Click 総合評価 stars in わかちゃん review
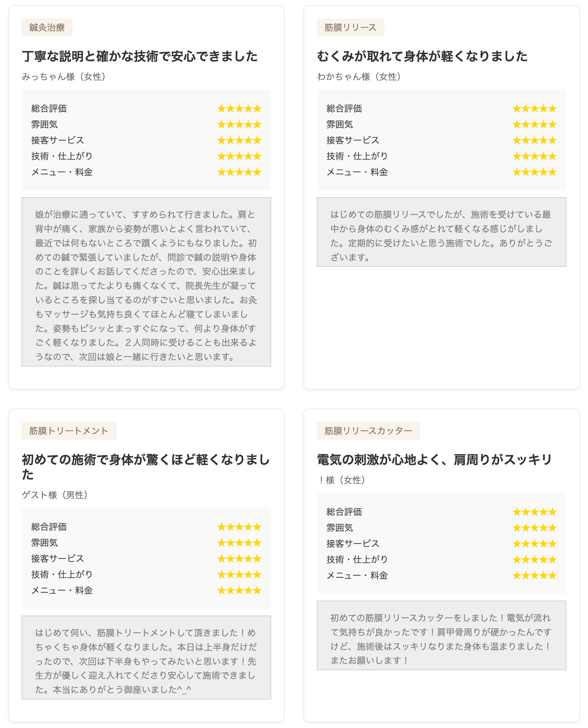 point(534,109)
